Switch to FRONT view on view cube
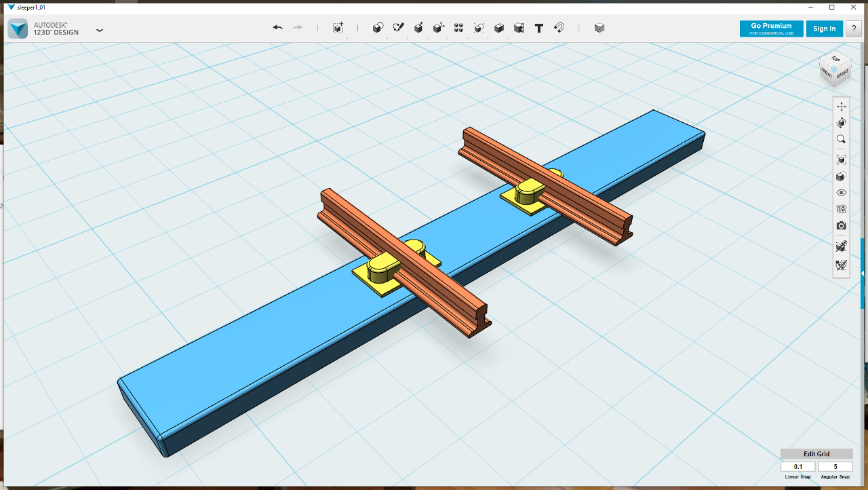 tap(827, 71)
